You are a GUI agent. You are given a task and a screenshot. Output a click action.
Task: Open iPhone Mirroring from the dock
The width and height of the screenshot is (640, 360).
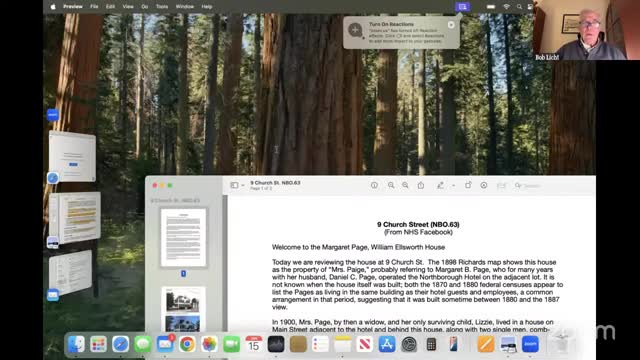pos(453,344)
